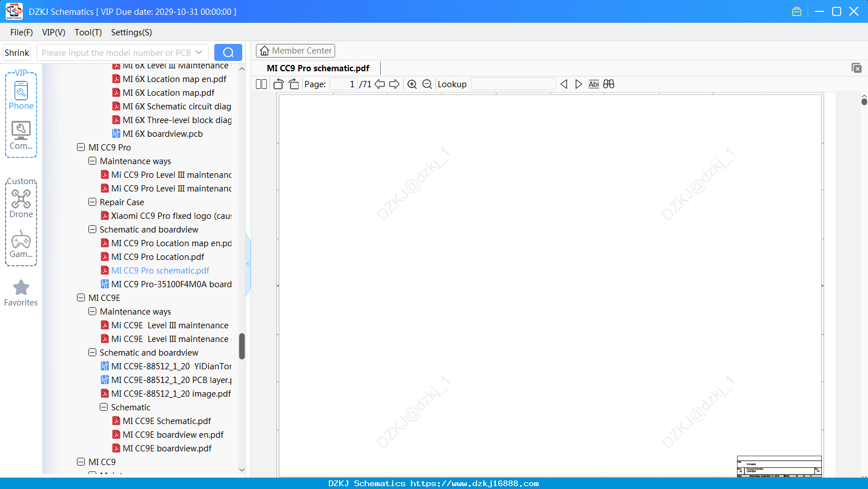Viewport: 868px width, 489px height.
Task: Click the file tree scrollbar thumb
Action: [x=242, y=347]
